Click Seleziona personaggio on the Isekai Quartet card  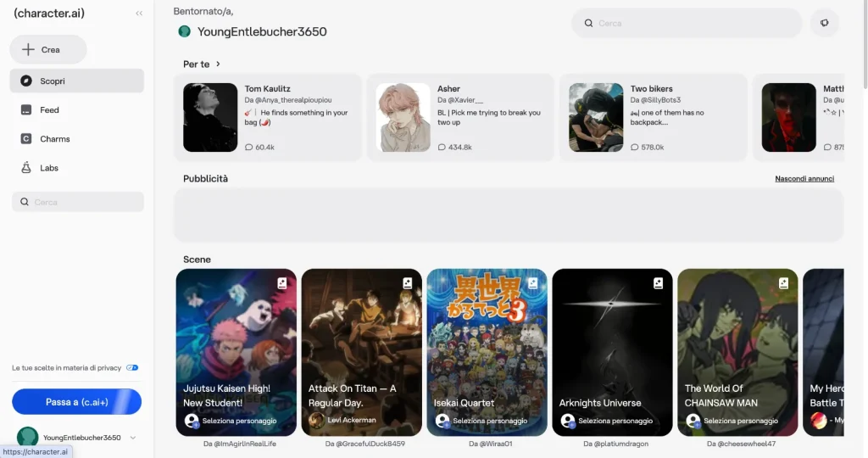[x=490, y=421]
